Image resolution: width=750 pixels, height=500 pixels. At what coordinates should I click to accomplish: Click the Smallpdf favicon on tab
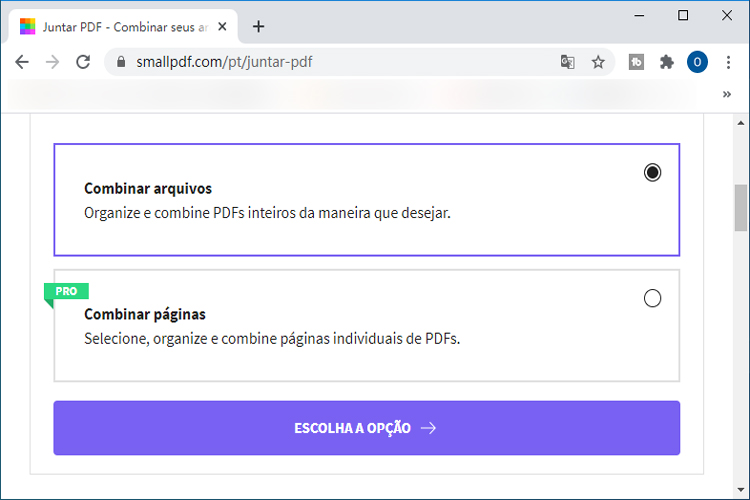coord(27,27)
